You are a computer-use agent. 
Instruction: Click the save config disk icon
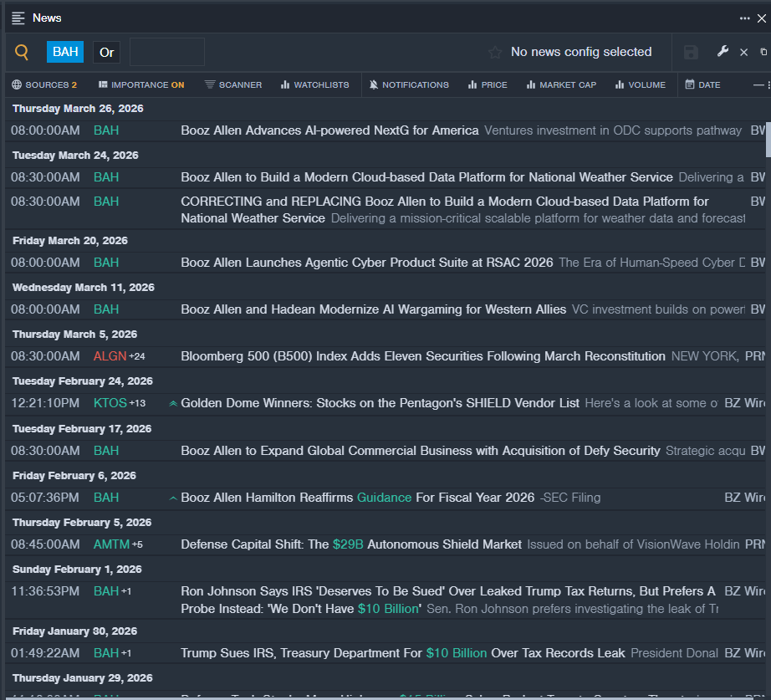point(691,52)
